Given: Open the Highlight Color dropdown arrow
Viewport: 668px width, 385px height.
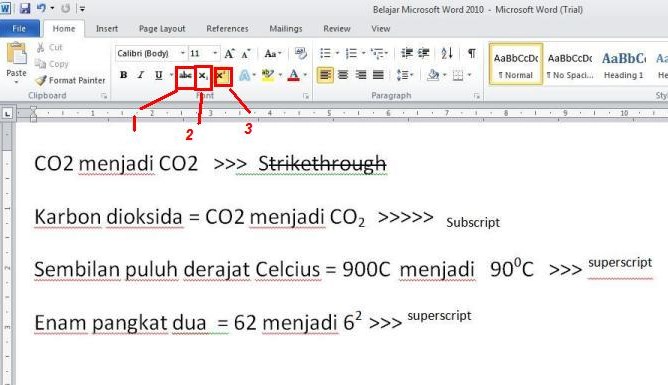Looking at the screenshot, I should [280, 75].
